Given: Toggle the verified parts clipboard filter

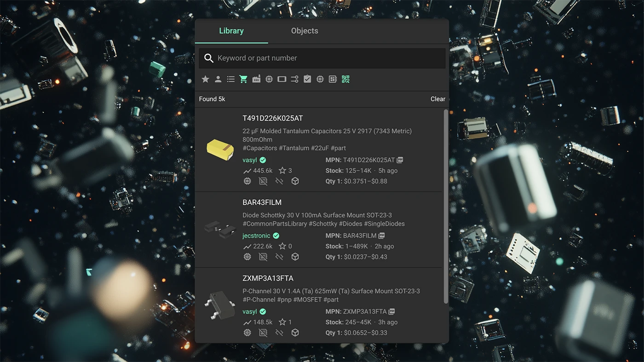Looking at the screenshot, I should coord(307,79).
